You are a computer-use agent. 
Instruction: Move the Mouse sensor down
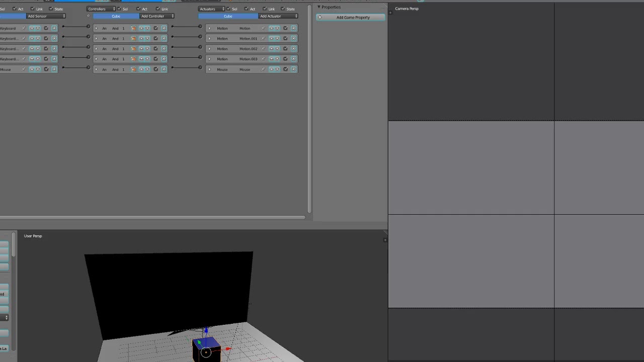[38, 69]
